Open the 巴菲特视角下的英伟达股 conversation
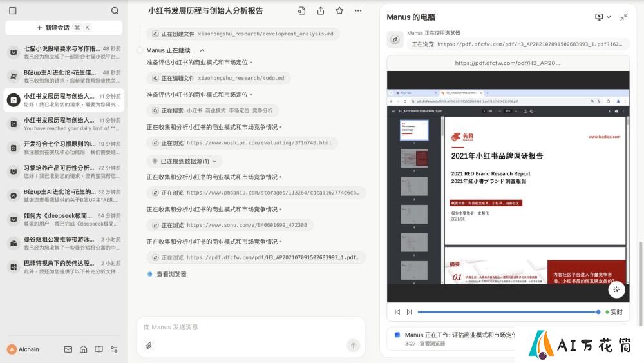 pyautogui.click(x=64, y=267)
